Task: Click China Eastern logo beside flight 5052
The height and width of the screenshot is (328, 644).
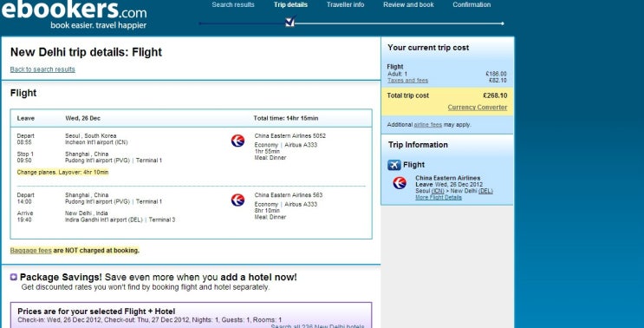Action: pos(237,141)
